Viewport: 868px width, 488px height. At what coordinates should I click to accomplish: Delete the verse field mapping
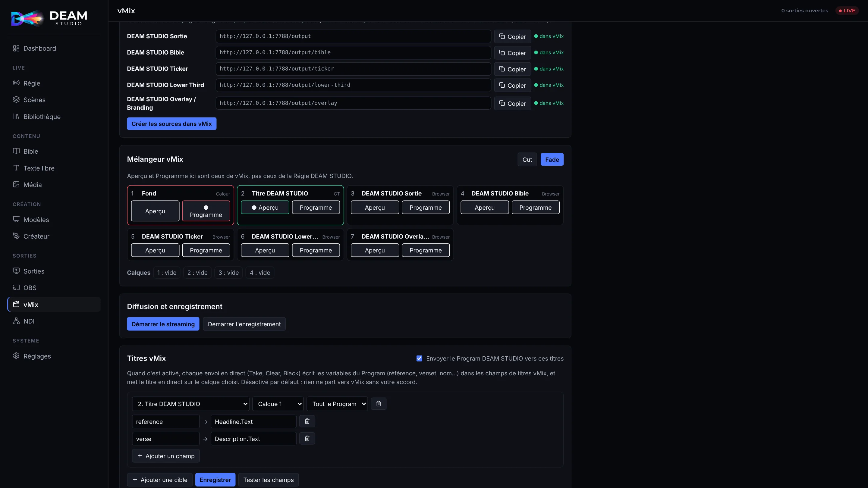tap(307, 439)
